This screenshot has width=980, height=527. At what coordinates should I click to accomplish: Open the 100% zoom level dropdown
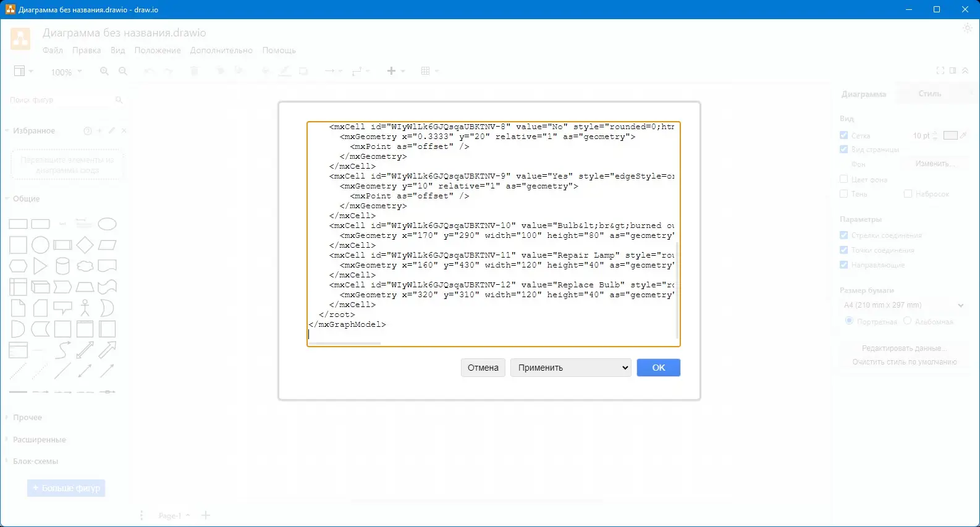tap(66, 72)
